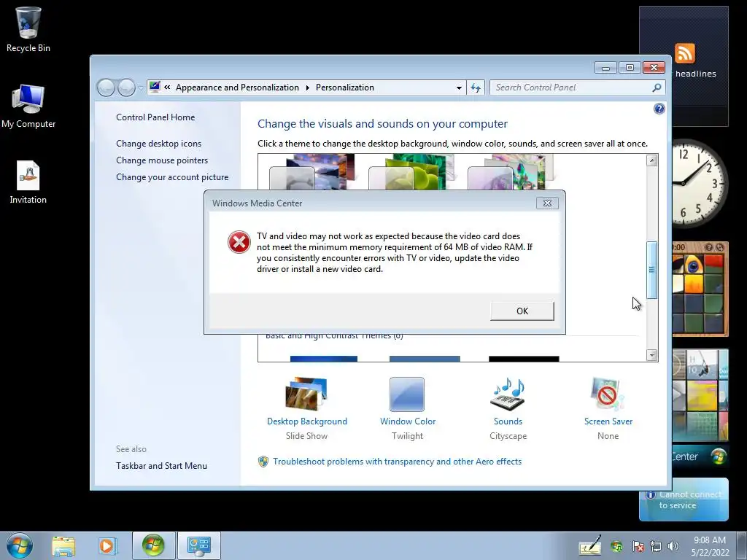Go to Control Panel Home
The width and height of the screenshot is (747, 560).
point(155,117)
